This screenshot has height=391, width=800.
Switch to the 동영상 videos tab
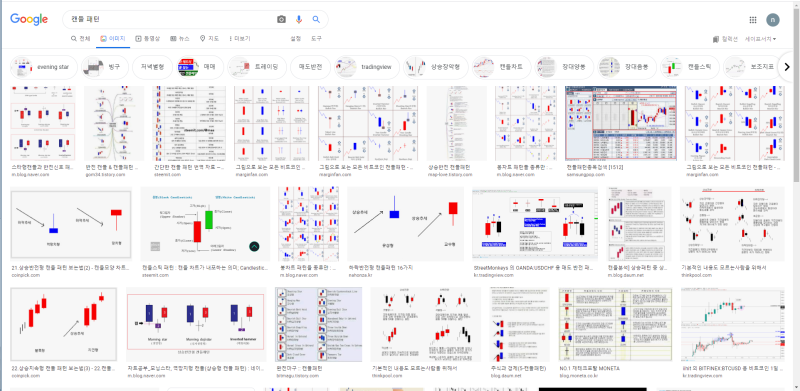coord(147,38)
